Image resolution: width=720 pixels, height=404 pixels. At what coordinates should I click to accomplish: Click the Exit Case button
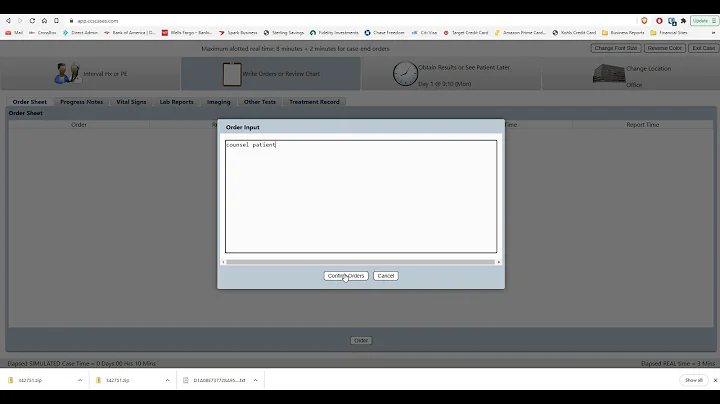(703, 48)
